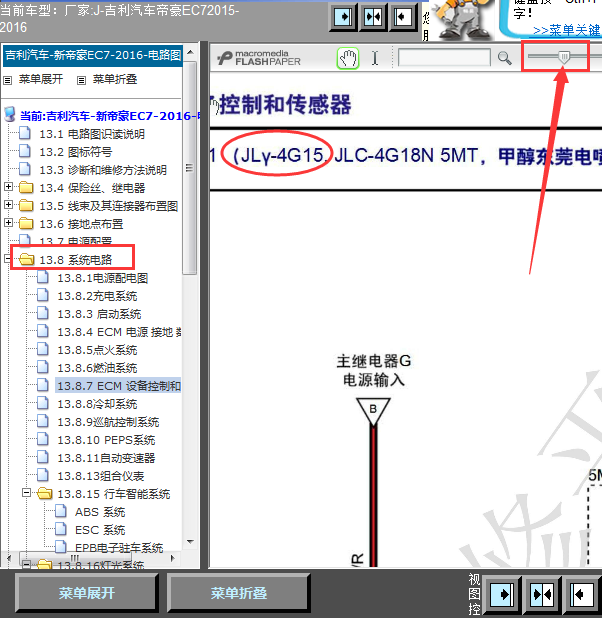Click bottom view control left-arrow button
Screen dimensions: 602x618
click(582, 594)
